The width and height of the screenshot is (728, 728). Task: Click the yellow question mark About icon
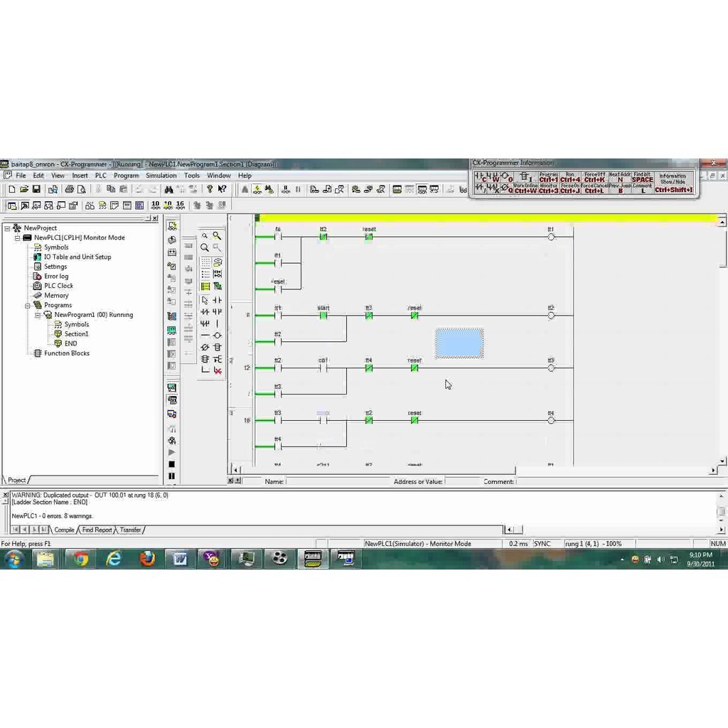[210, 189]
